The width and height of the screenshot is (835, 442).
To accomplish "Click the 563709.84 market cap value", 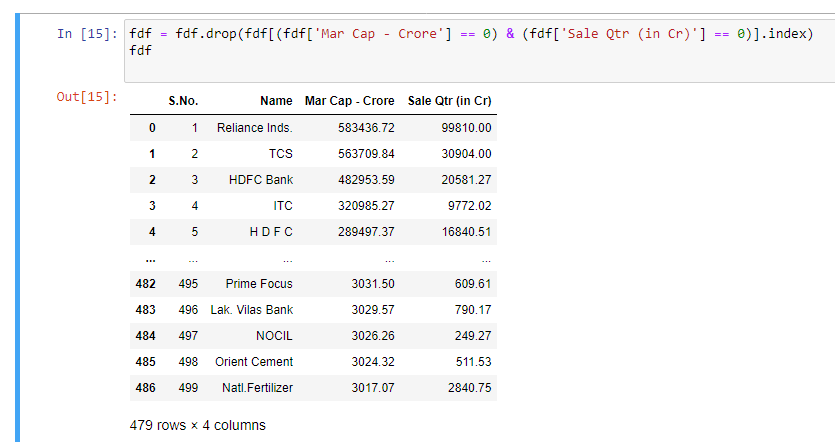I will pyautogui.click(x=366, y=154).
